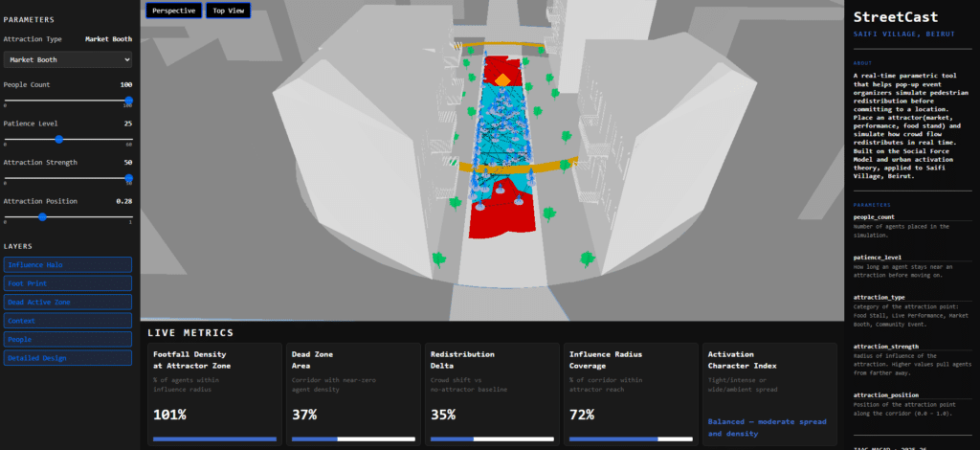Click the Activation Character Index card
The image size is (980, 450).
pos(768,394)
